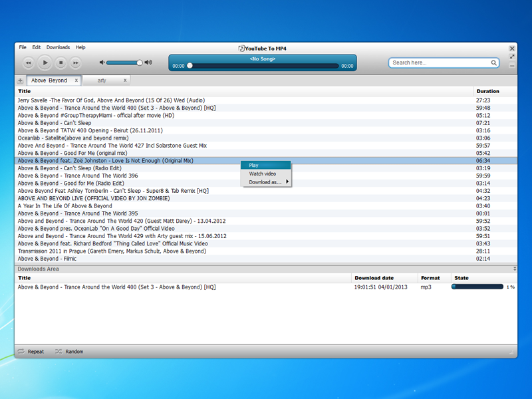
Task: Click the song progress seek bar
Action: (x=263, y=66)
